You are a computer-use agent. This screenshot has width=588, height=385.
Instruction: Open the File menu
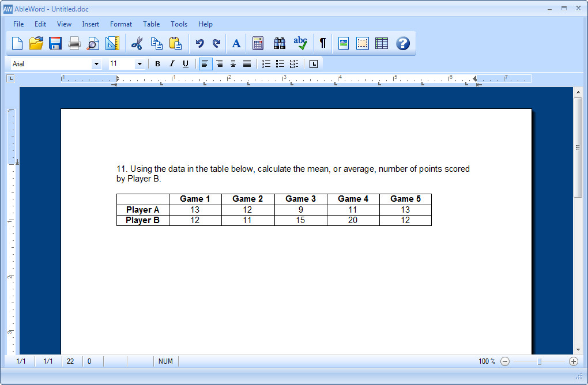coord(18,24)
